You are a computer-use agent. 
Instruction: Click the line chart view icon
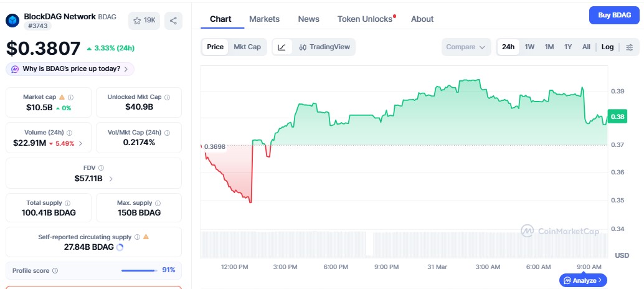(x=282, y=47)
